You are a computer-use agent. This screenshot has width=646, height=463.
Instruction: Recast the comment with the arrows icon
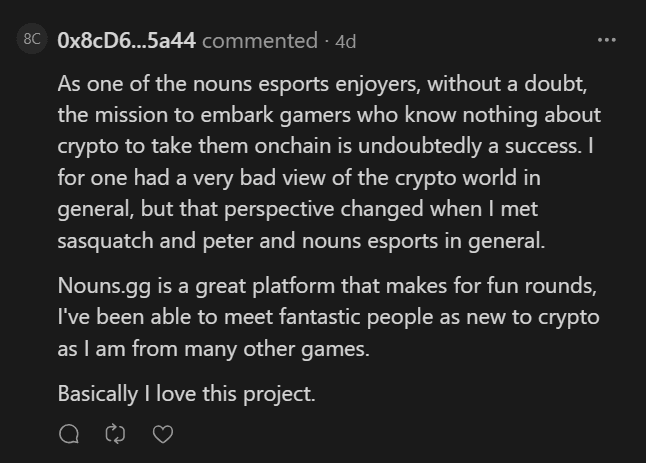click(115, 434)
